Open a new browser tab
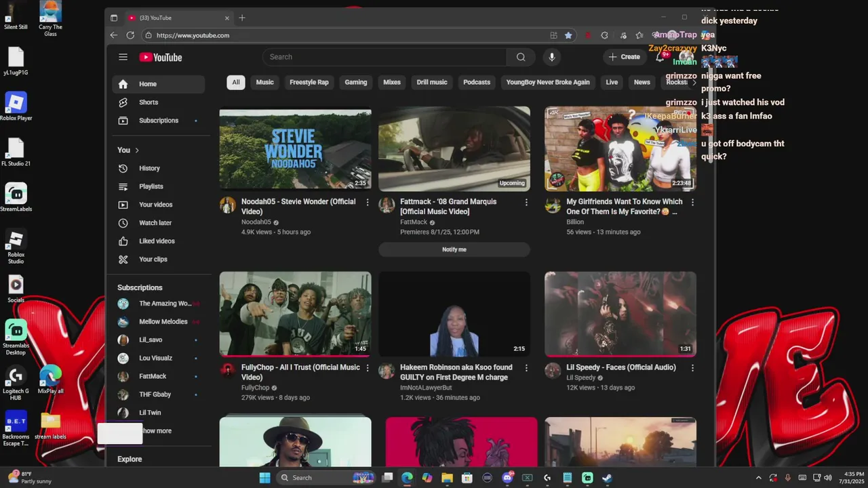This screenshot has height=488, width=868. 242,18
